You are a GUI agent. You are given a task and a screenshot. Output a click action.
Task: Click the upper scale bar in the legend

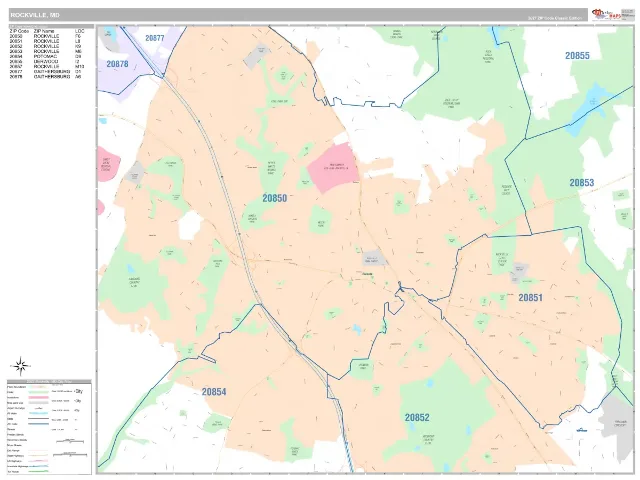pyautogui.click(x=70, y=441)
